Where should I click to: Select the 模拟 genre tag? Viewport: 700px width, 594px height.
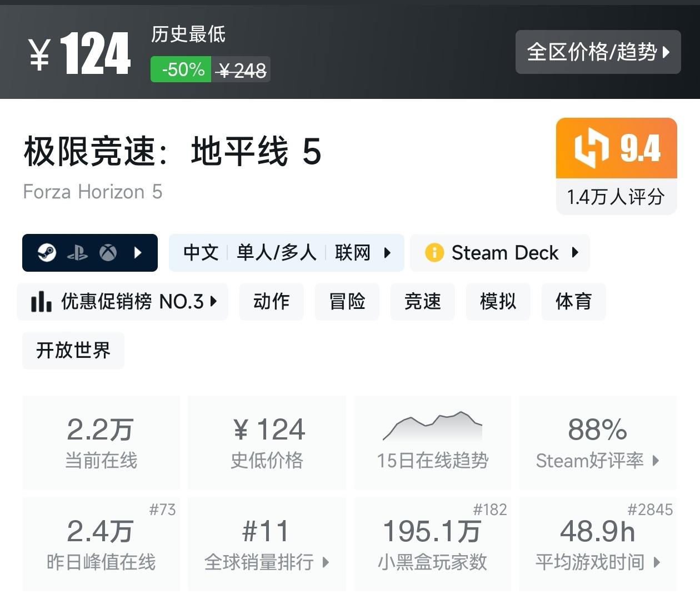498,301
